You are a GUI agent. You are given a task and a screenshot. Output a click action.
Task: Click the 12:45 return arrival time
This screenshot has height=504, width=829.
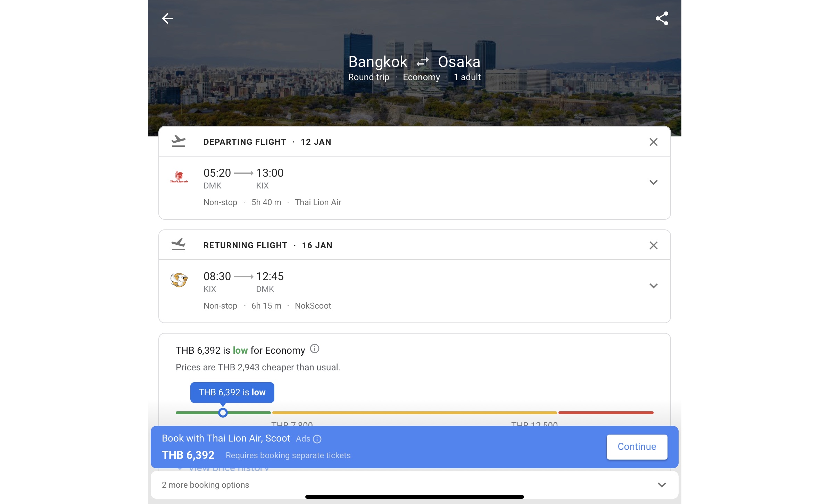[270, 276]
